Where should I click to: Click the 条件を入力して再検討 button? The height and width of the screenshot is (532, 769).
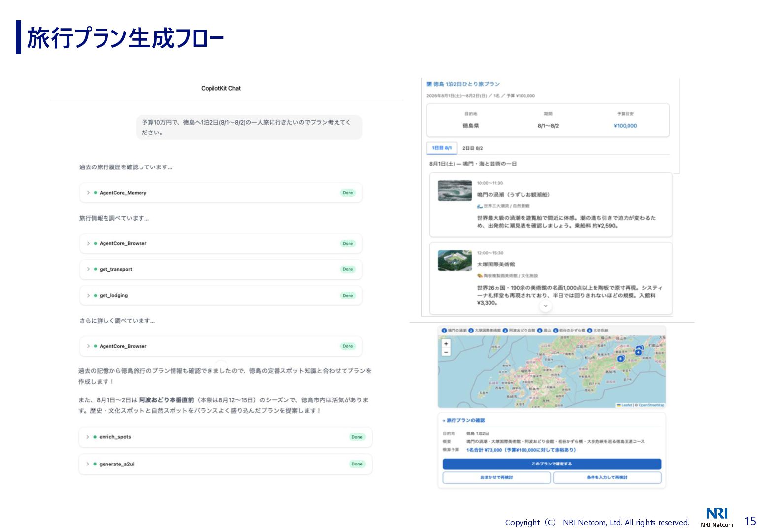[x=607, y=477]
